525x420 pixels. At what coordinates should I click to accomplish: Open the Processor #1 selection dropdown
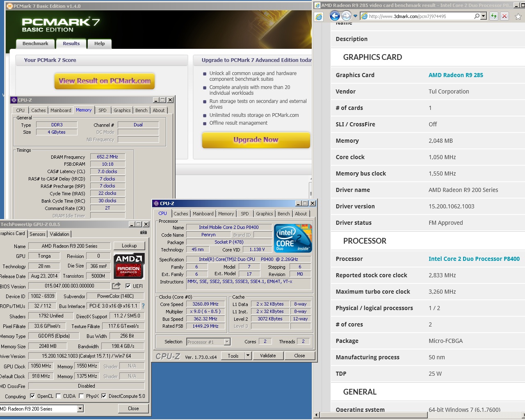click(x=227, y=342)
